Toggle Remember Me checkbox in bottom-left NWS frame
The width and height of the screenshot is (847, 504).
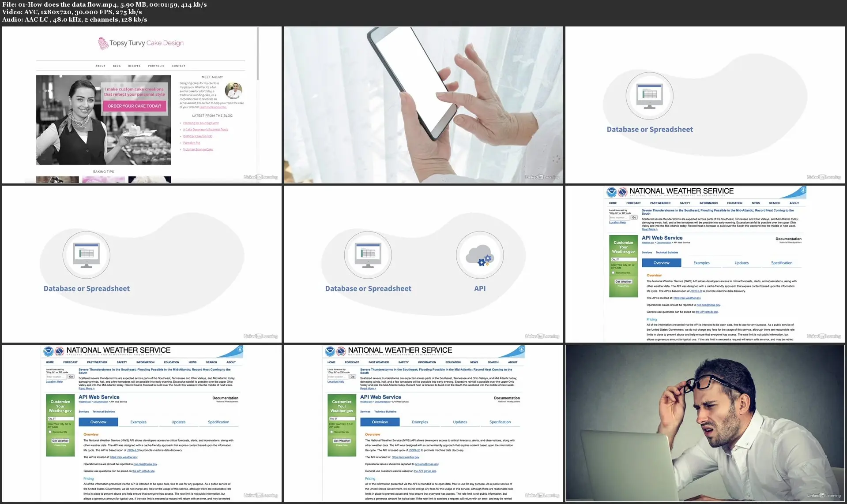(50, 432)
